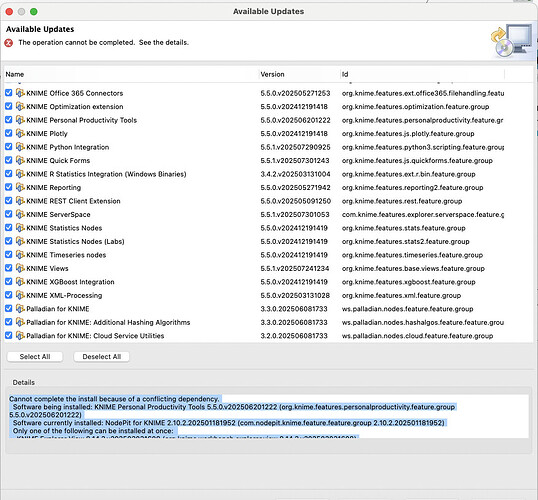Viewport: 538px width, 500px height.
Task: Click the Select All button
Action: click(x=35, y=357)
